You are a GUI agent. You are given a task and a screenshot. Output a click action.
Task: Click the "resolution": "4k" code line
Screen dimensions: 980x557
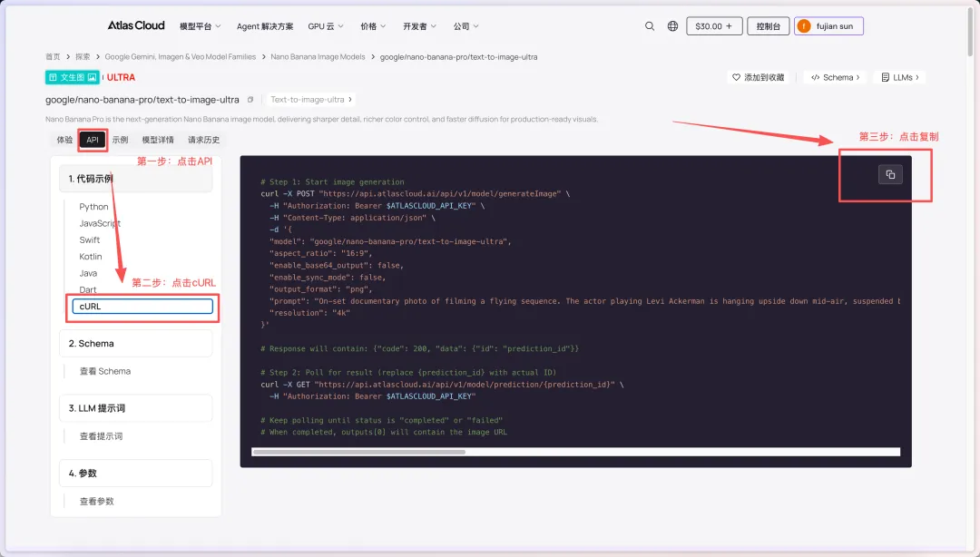[309, 313]
